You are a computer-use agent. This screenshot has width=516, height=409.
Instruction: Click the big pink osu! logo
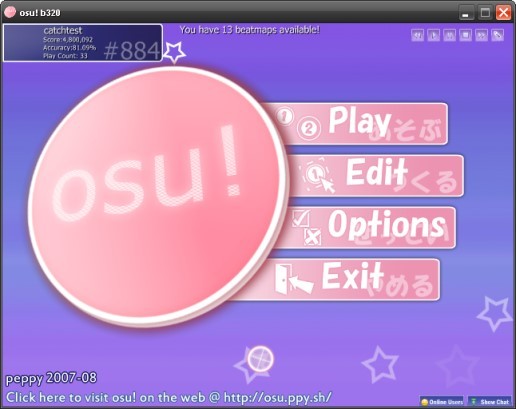coord(157,197)
